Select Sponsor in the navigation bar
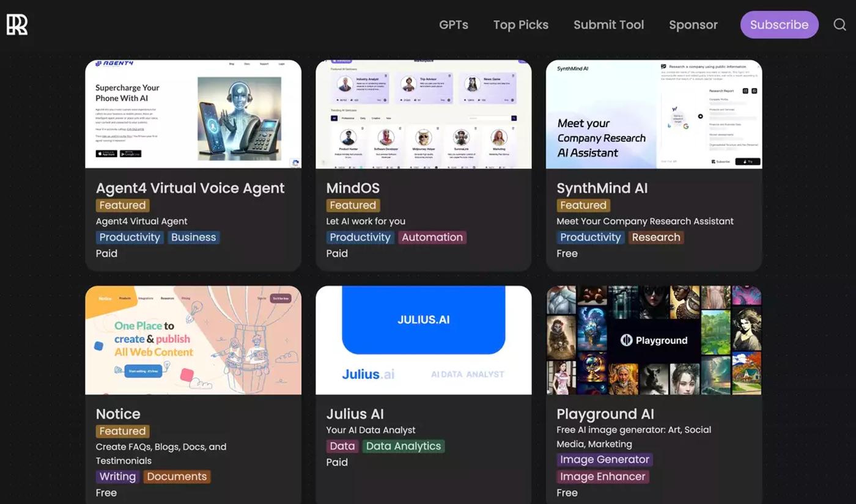The height and width of the screenshot is (504, 856). (693, 25)
